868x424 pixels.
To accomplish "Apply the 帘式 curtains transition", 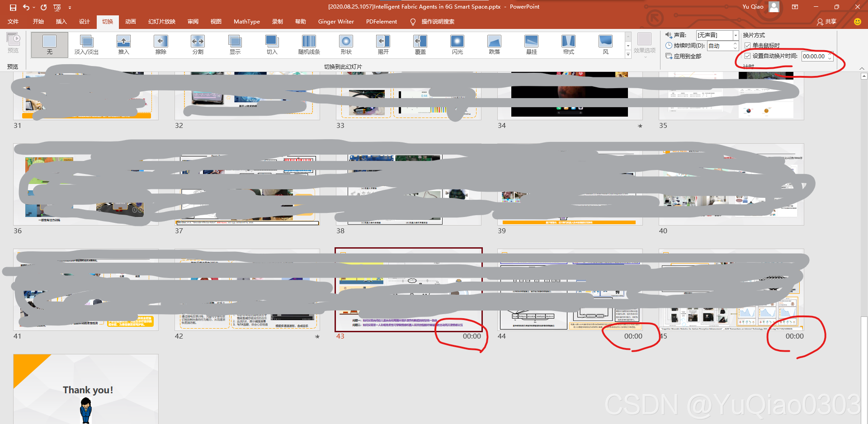I will 568,45.
